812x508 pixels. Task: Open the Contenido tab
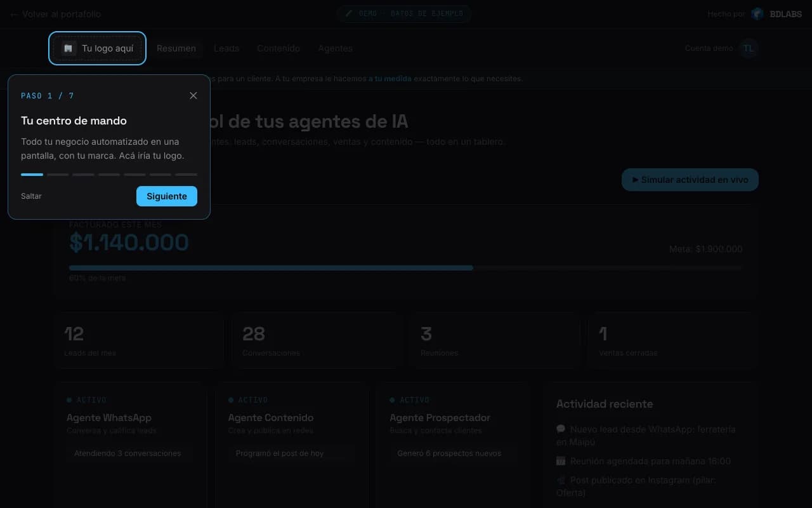coord(278,48)
